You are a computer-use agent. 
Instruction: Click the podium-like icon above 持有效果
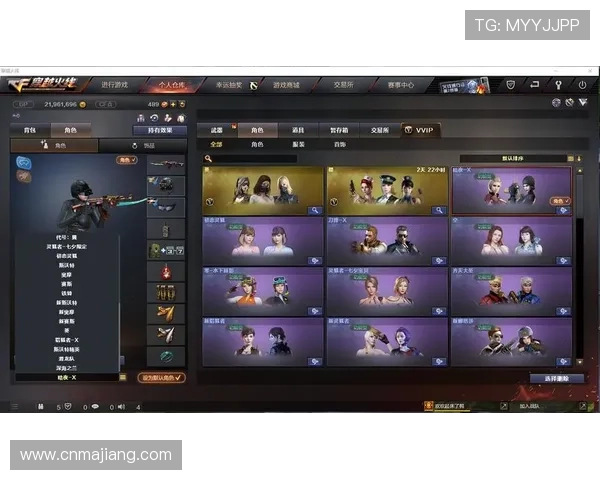pyautogui.click(x=141, y=118)
